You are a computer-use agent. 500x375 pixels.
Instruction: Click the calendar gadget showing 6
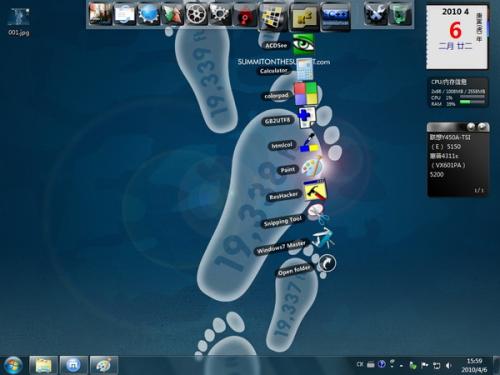point(457,37)
